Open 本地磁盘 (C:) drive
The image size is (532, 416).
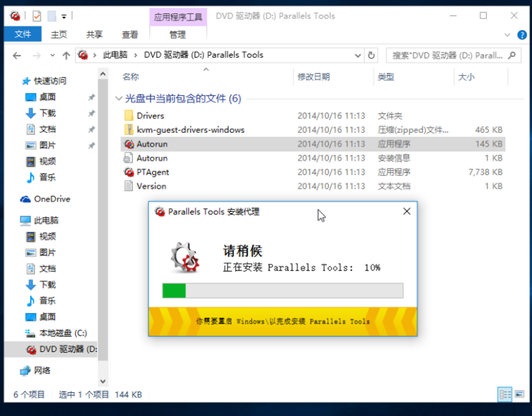click(63, 333)
